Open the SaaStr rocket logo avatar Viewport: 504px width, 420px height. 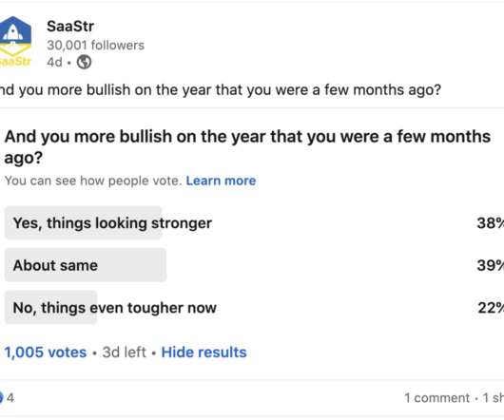click(15, 41)
